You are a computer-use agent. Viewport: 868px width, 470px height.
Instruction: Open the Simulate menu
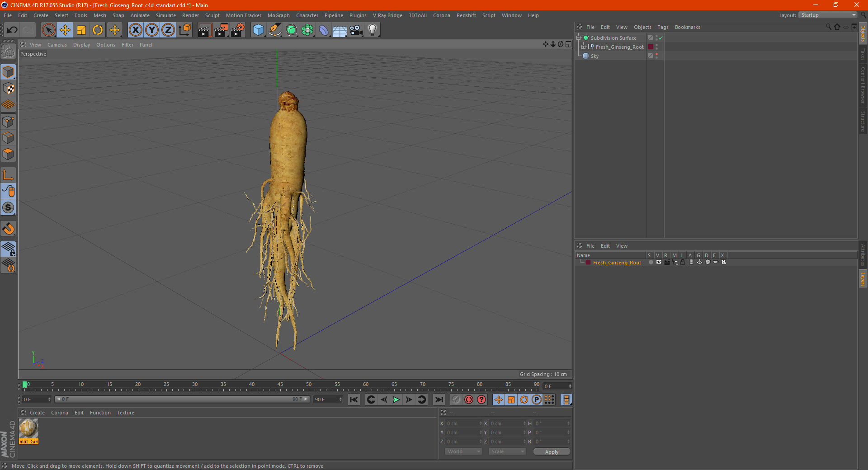point(166,15)
